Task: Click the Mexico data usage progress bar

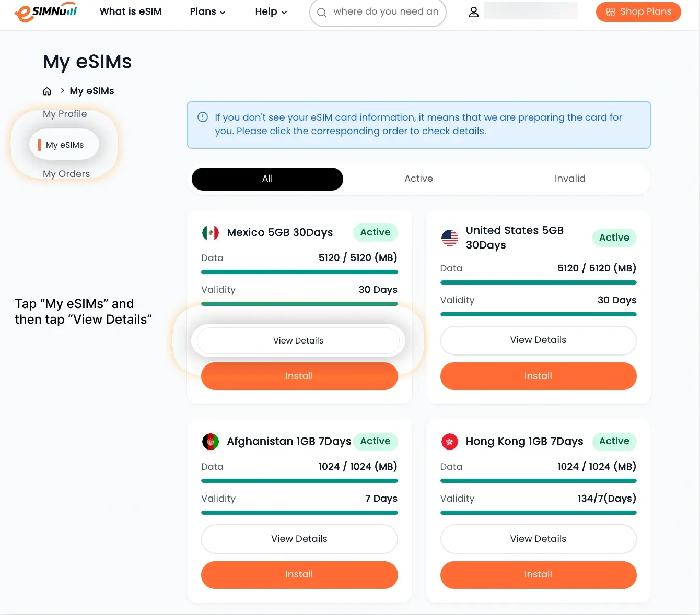Action: tap(299, 272)
